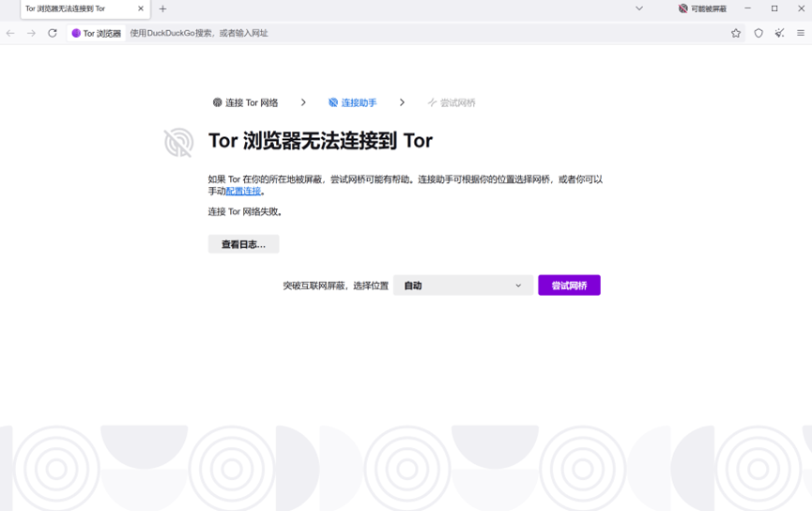This screenshot has height=511, width=812.
Task: Open a new tab with plus button
Action: pos(162,8)
